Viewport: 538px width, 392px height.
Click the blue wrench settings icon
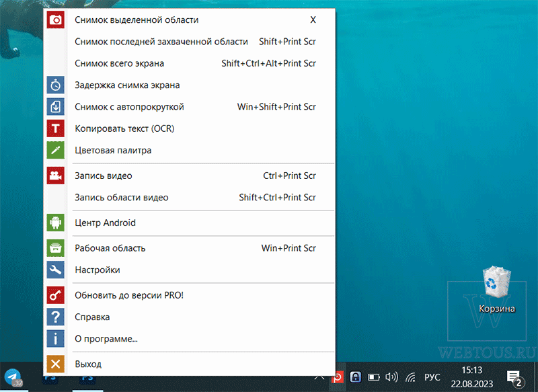(56, 270)
